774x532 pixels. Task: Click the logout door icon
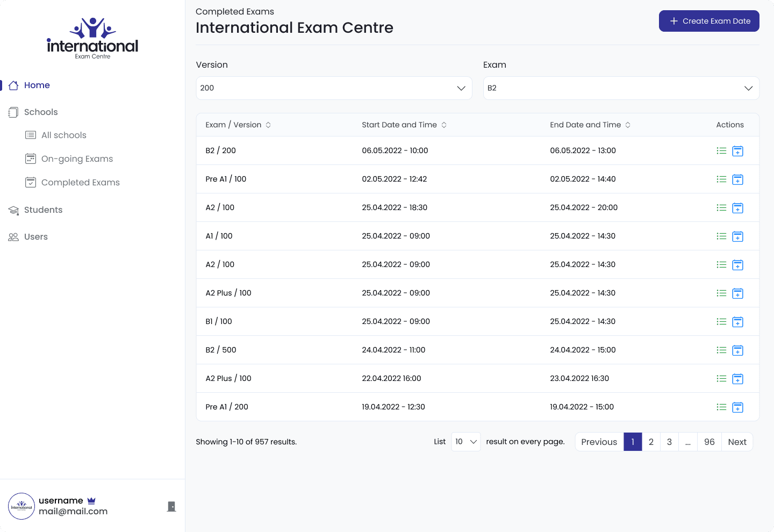click(171, 506)
